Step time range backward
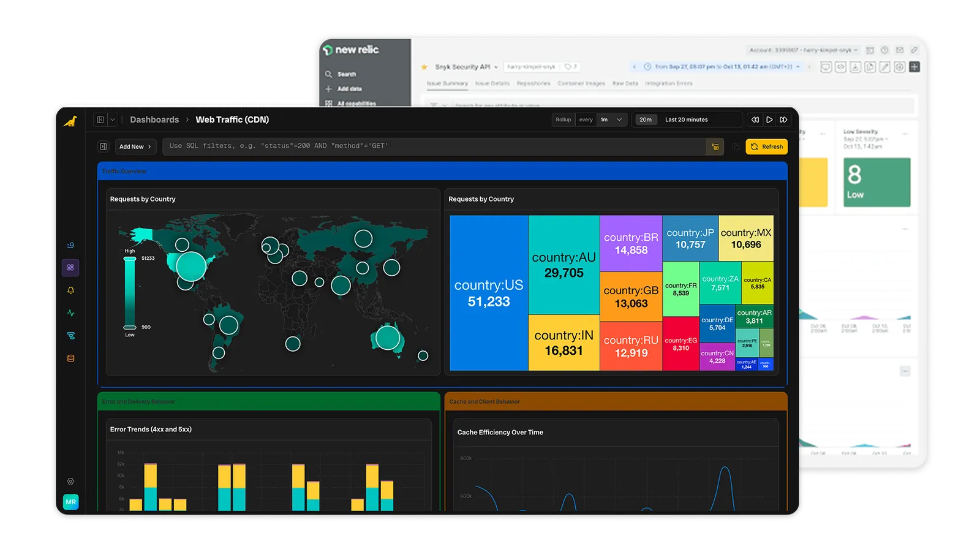 pos(755,119)
